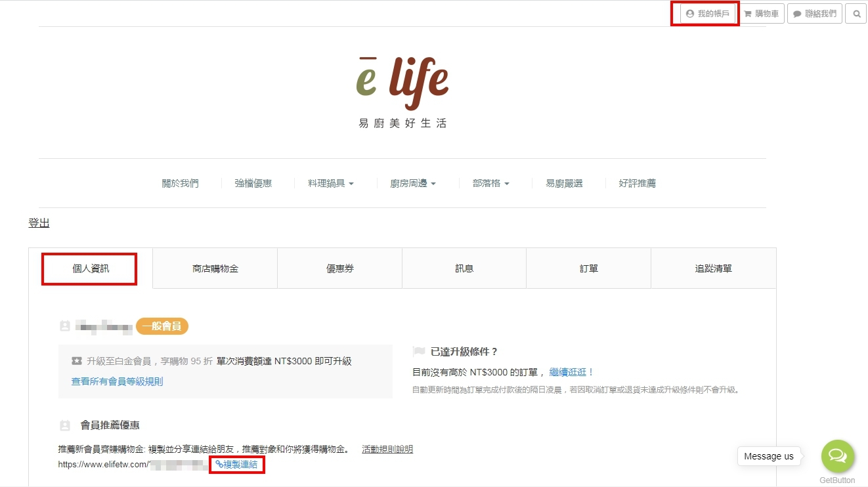Click the GetButton credit text
868x487 pixels.
coord(837,480)
